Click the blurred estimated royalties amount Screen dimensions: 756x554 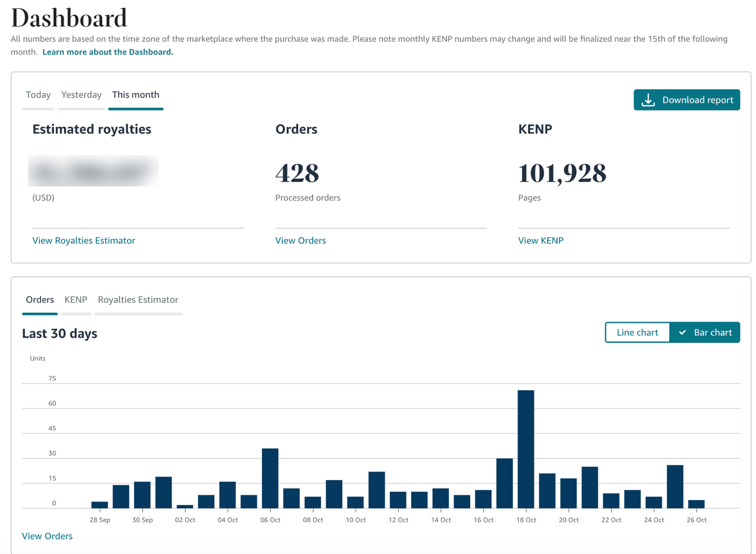coord(94,171)
